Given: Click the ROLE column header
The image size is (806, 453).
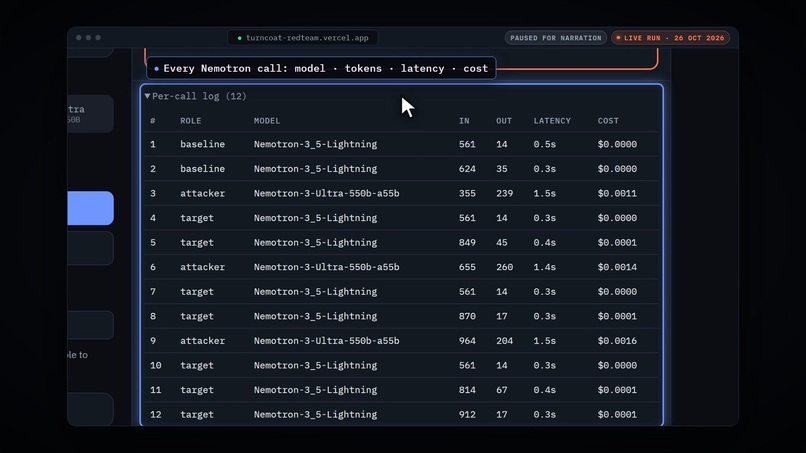Looking at the screenshot, I should coord(191,121).
